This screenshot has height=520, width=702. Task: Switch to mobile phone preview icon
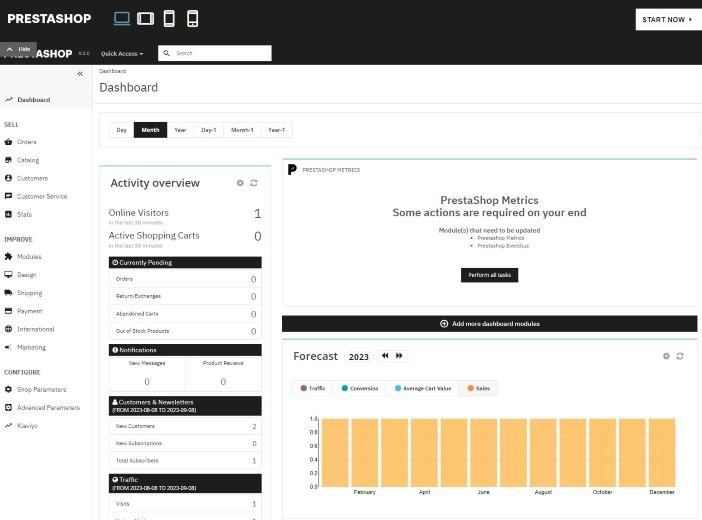[x=193, y=19]
